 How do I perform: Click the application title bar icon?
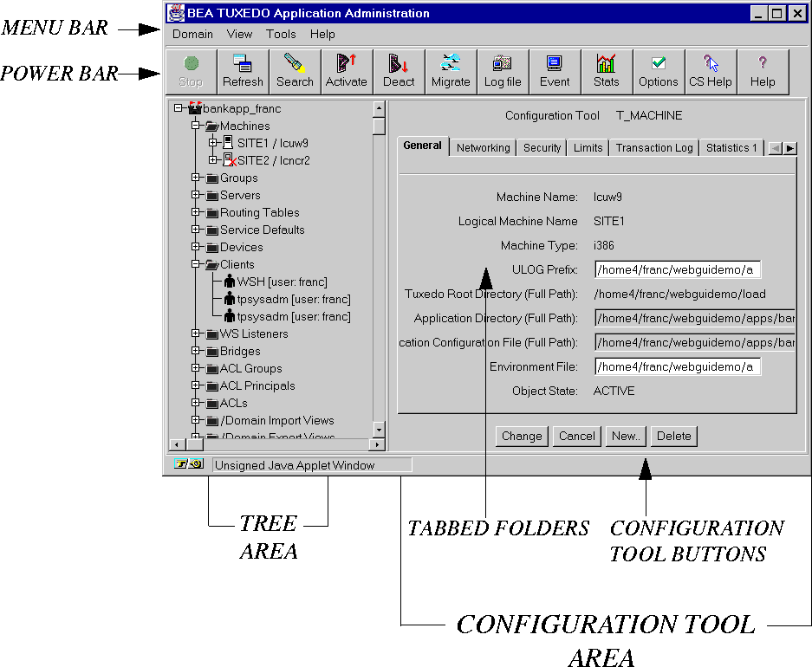(176, 13)
